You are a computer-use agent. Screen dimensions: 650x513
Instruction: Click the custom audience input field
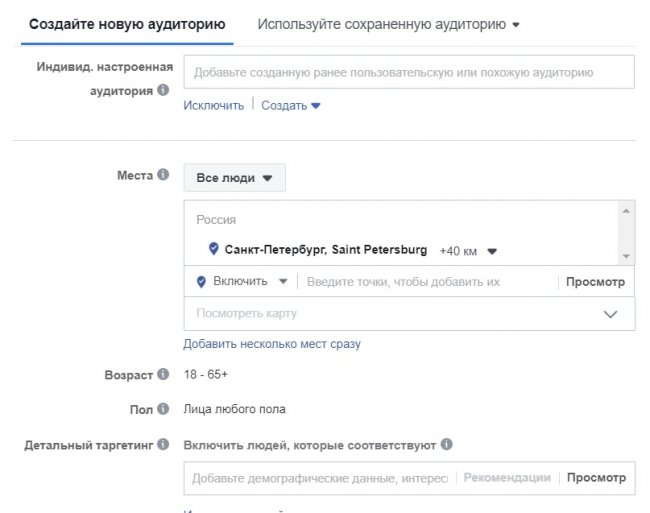pyautogui.click(x=408, y=73)
